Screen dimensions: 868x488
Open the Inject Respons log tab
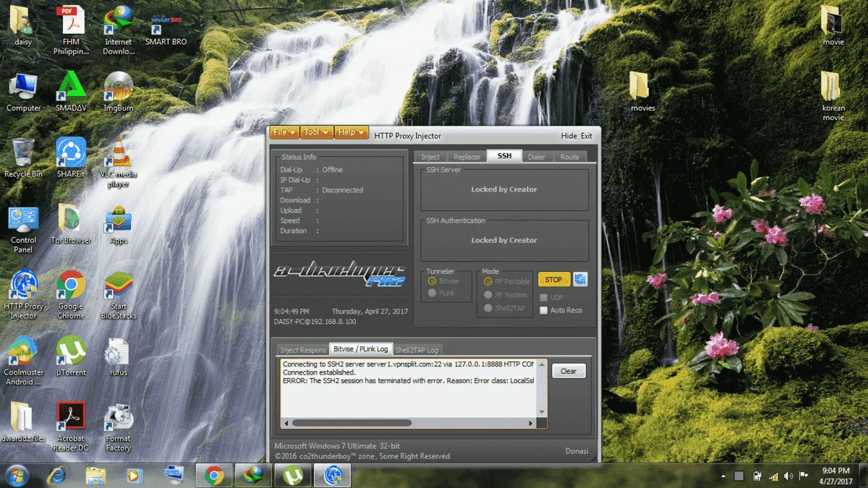(303, 350)
